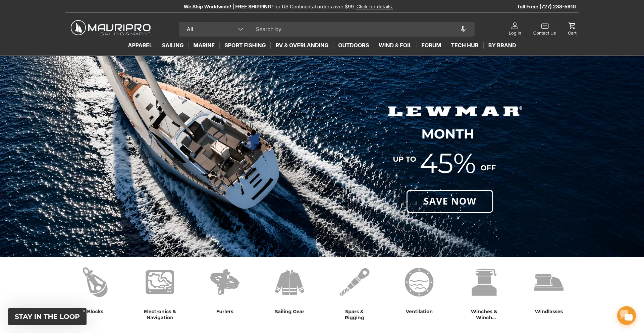The width and height of the screenshot is (644, 333).
Task: Follow the 'Click for details.' shipping link
Action: [375, 7]
